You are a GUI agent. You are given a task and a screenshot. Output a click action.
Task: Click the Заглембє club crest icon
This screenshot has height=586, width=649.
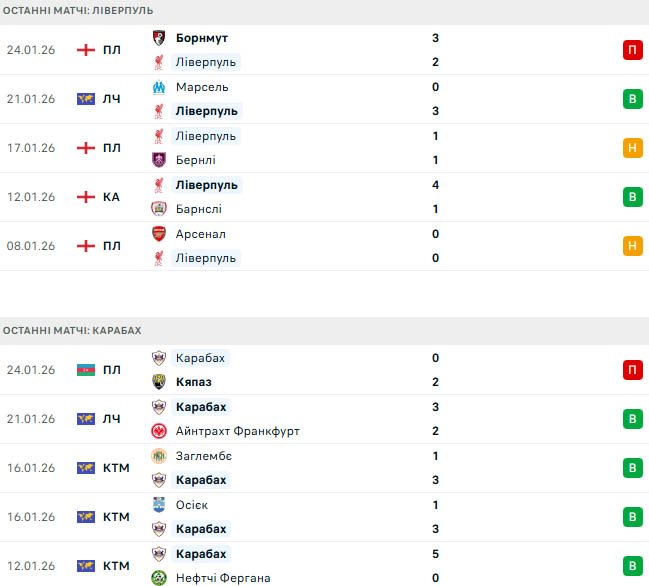click(158, 456)
